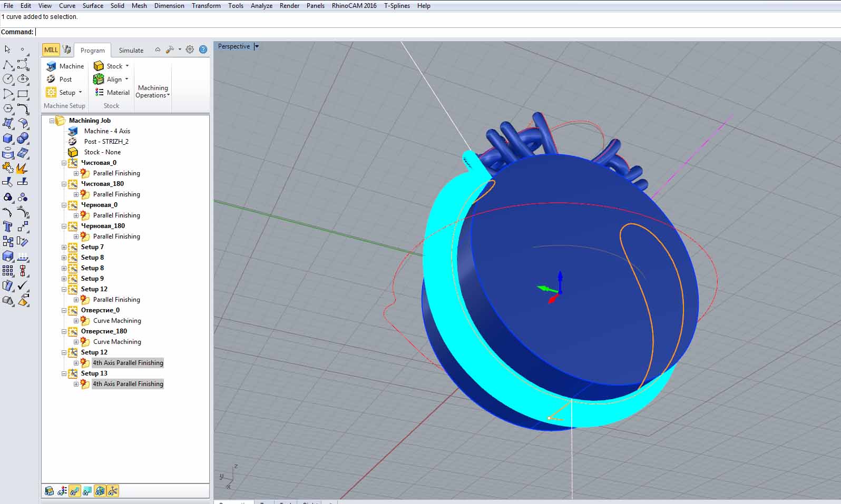Open the RhinoCAM 2016 menu
841x504 pixels.
[x=354, y=6]
